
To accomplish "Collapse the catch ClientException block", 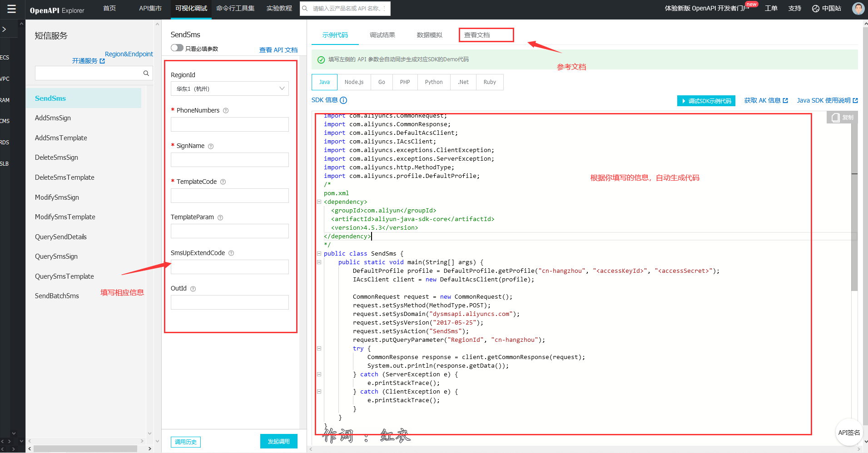I will [x=319, y=392].
